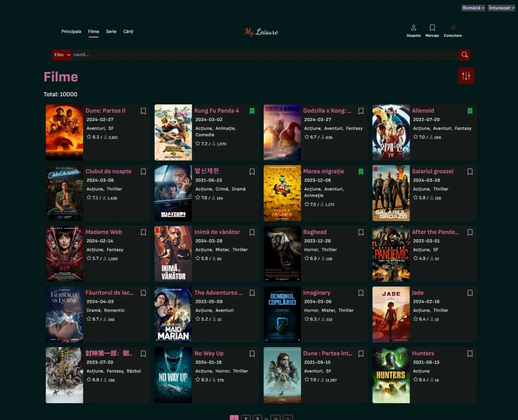Image resolution: width=518 pixels, height=420 pixels.
Task: Open the filter sliders panel
Action: (x=466, y=76)
